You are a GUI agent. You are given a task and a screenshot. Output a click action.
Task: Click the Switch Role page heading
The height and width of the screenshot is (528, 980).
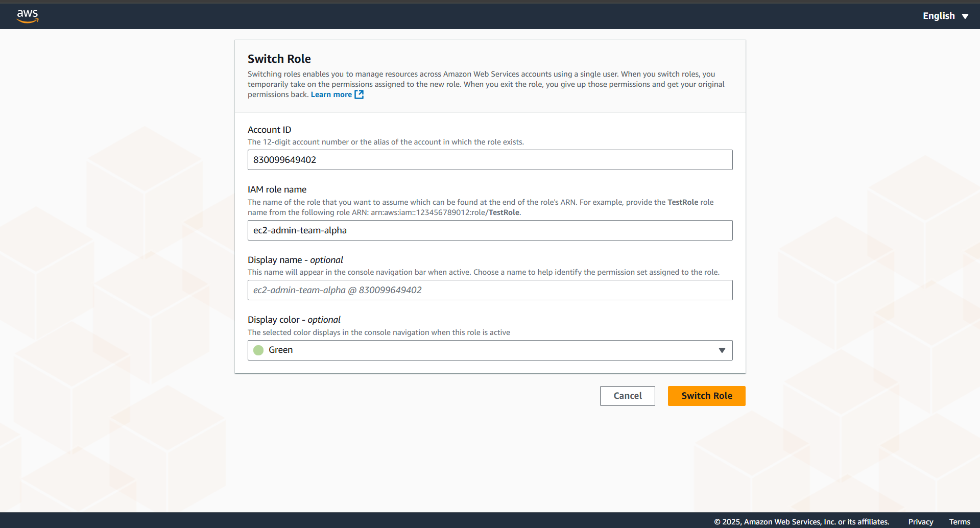pos(279,59)
